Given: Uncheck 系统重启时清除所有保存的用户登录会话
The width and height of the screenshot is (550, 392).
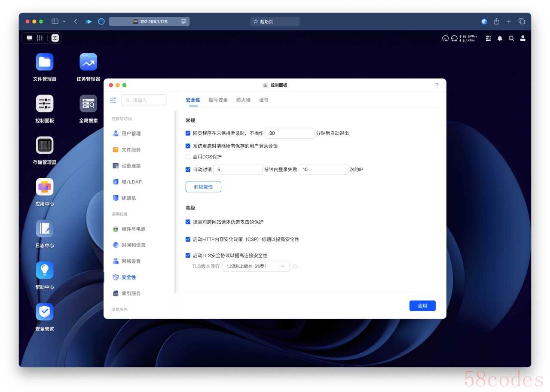Looking at the screenshot, I should tap(188, 146).
